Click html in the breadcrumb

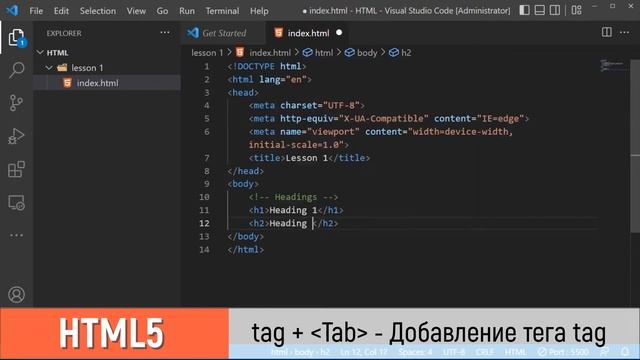(324, 53)
